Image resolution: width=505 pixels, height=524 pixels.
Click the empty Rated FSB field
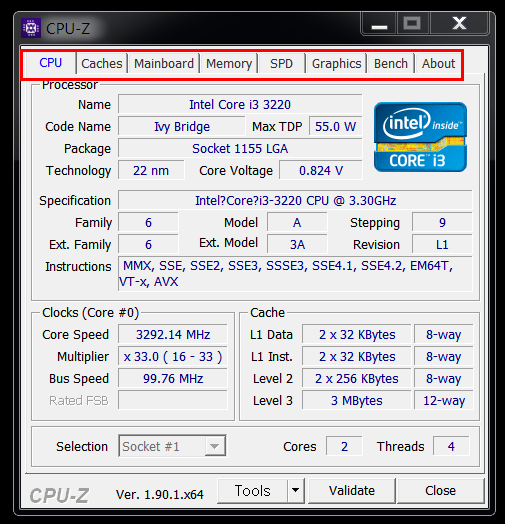tap(173, 400)
